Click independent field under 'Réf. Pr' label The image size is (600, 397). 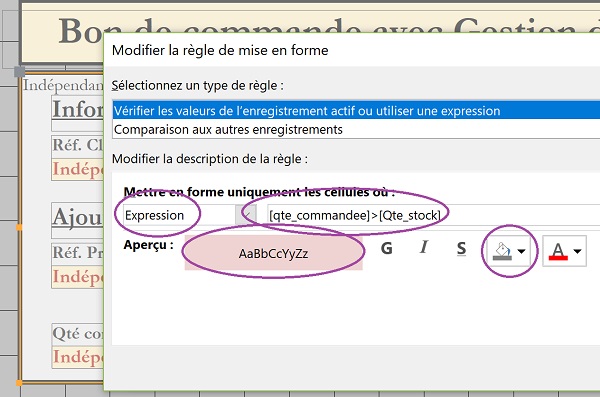[78, 276]
